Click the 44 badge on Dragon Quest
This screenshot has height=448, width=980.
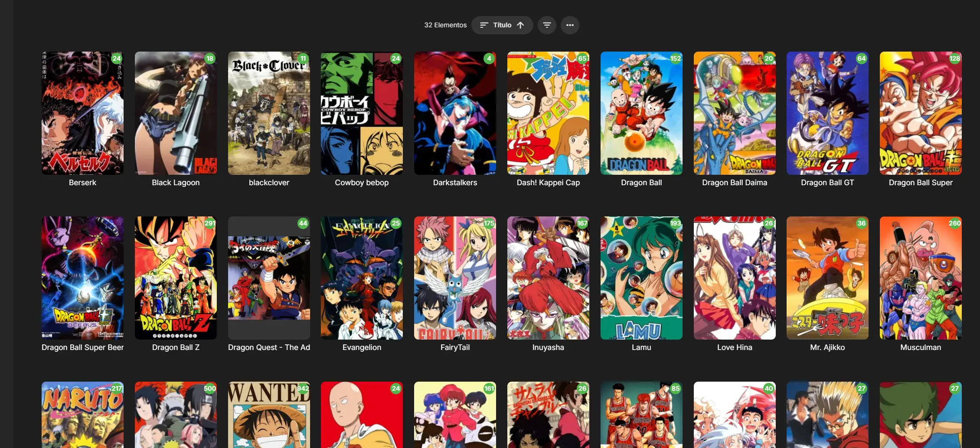point(303,223)
